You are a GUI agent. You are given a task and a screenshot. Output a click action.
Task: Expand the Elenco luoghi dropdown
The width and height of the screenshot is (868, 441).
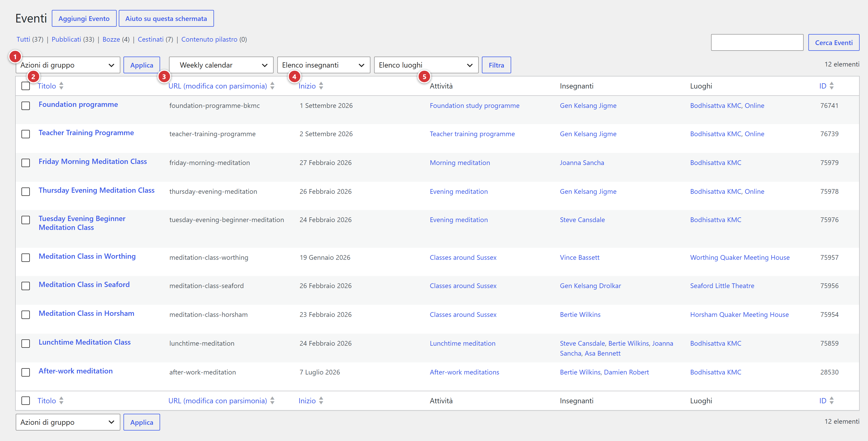click(x=426, y=65)
